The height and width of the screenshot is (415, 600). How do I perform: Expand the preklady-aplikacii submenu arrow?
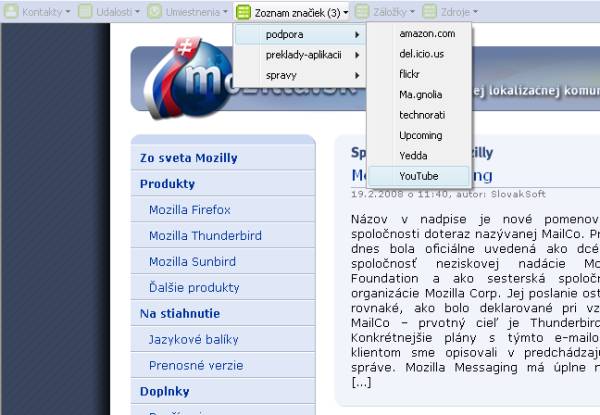pos(357,55)
